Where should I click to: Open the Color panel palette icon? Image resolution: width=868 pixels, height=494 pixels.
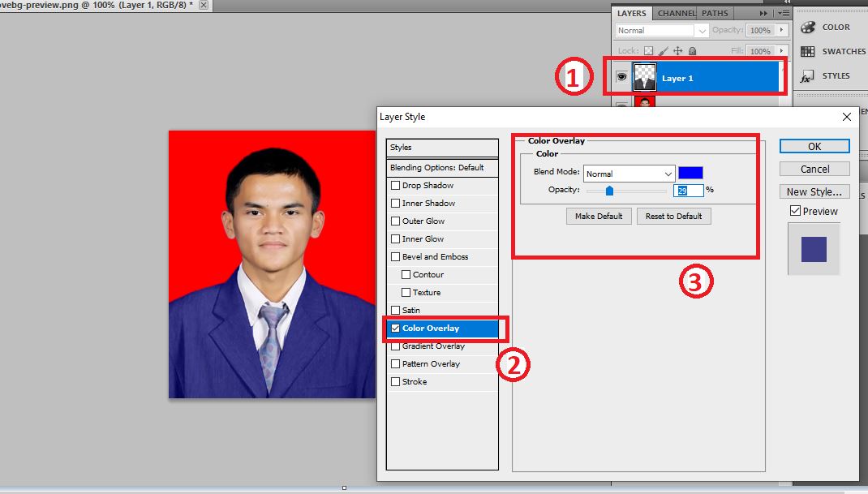tap(808, 27)
